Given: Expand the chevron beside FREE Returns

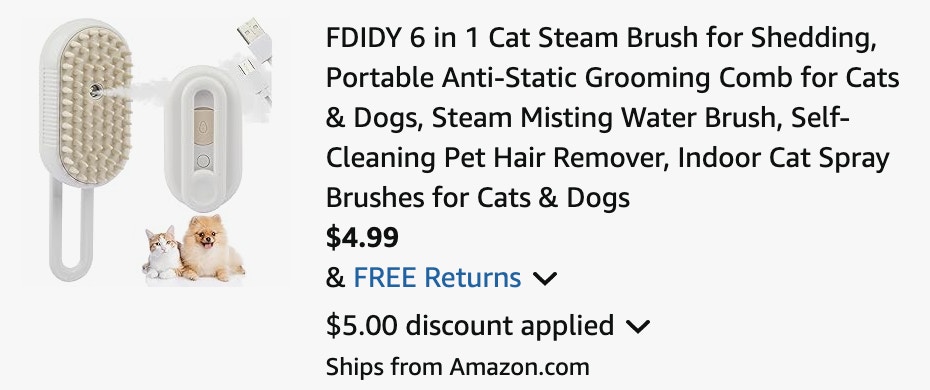Looking at the screenshot, I should point(544,279).
